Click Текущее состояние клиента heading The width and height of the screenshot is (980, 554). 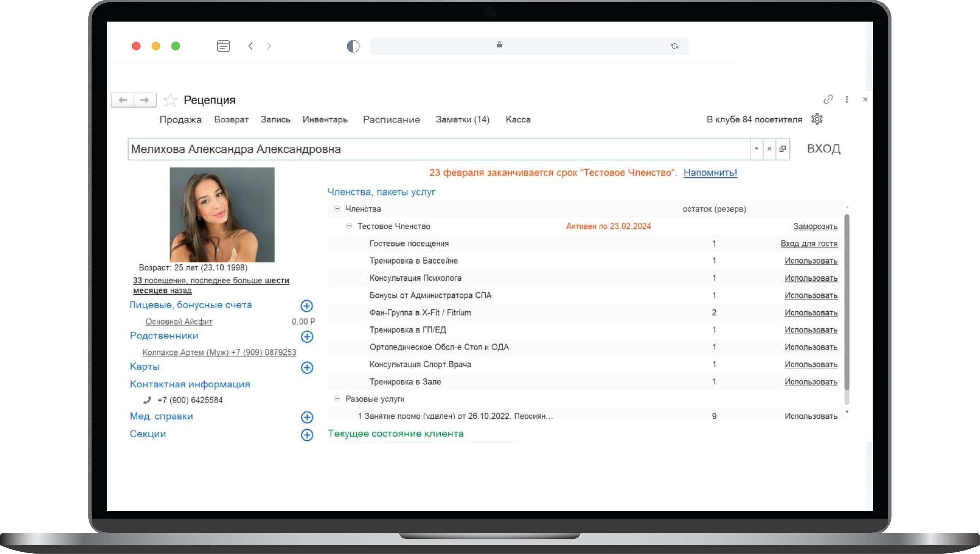(x=395, y=433)
